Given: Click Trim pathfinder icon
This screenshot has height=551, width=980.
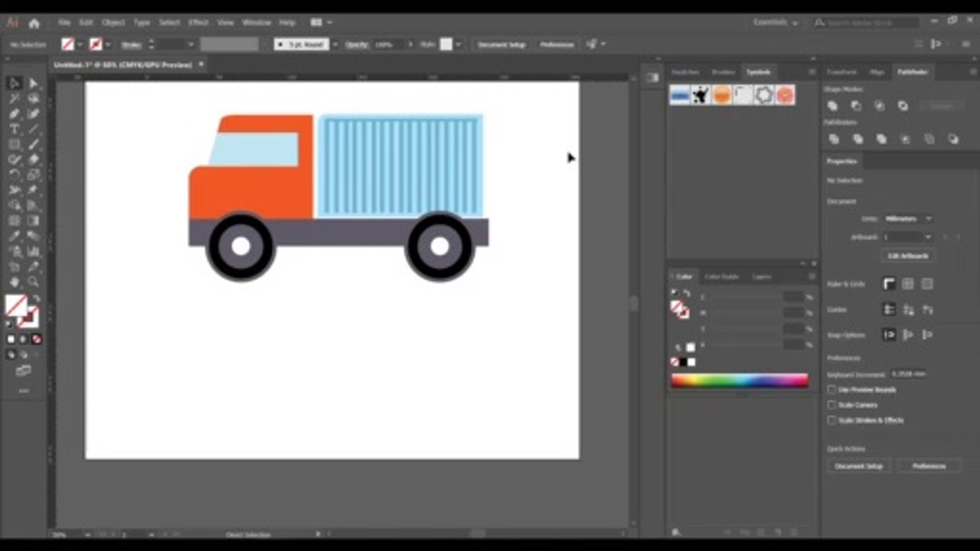Looking at the screenshot, I should coord(857,139).
